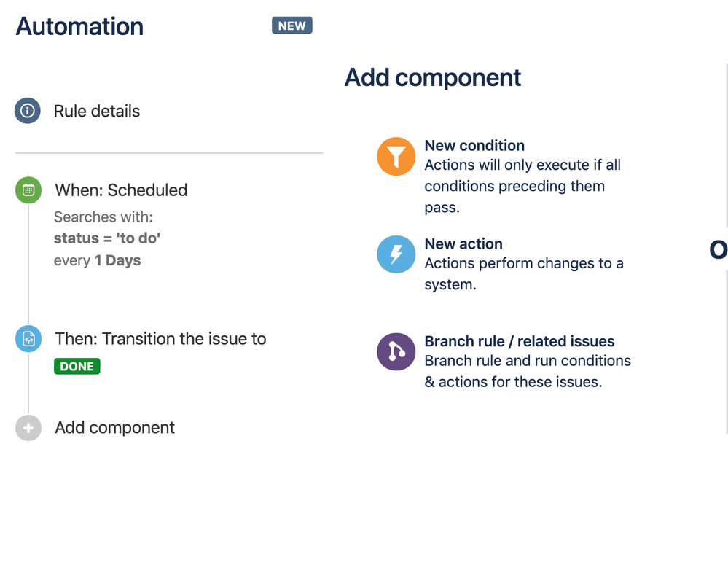Click the Add component step
Image resolution: width=728 pixels, height=581 pixels.
[114, 428]
